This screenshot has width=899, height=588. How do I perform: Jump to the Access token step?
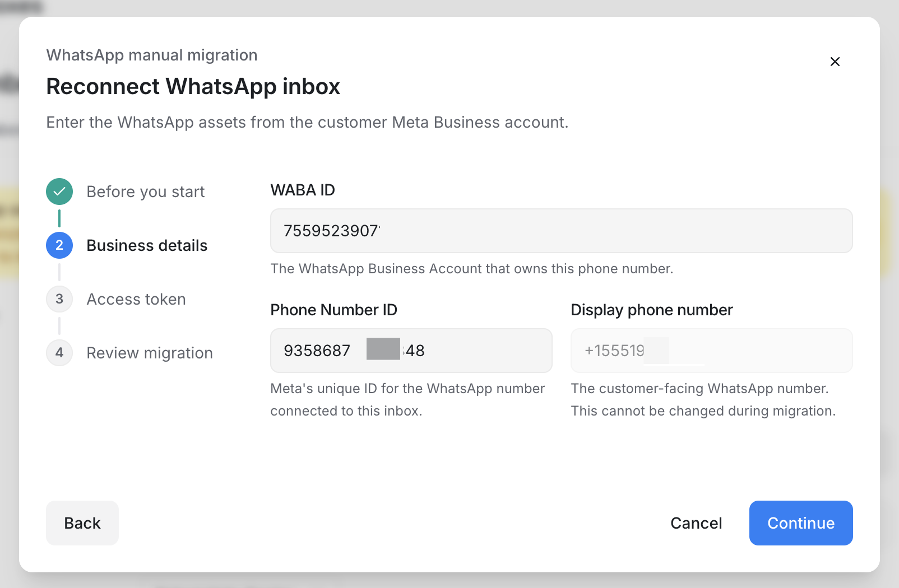(136, 299)
